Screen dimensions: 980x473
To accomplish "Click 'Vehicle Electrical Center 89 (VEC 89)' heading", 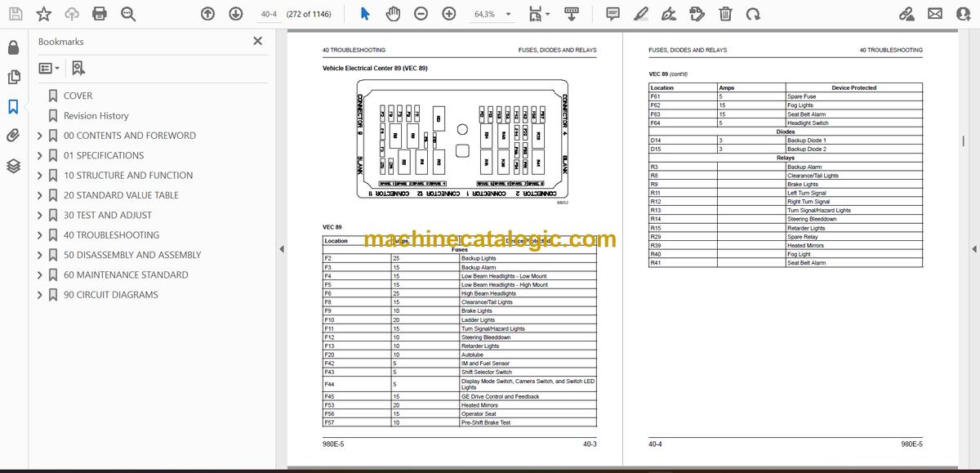I will coord(375,69).
